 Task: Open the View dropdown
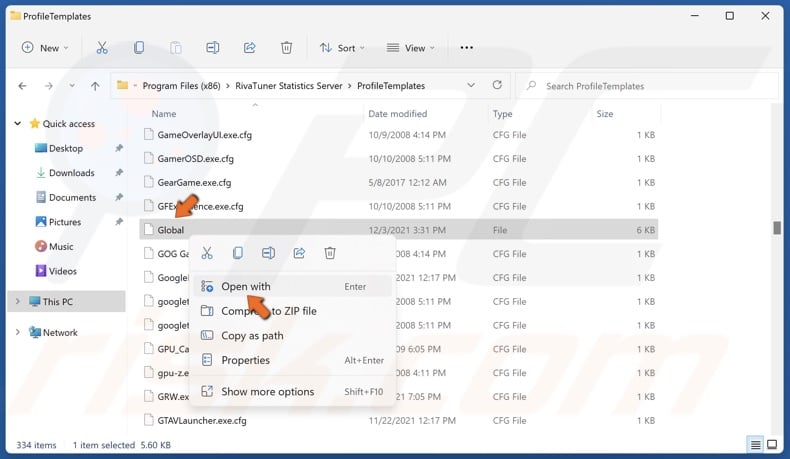410,48
